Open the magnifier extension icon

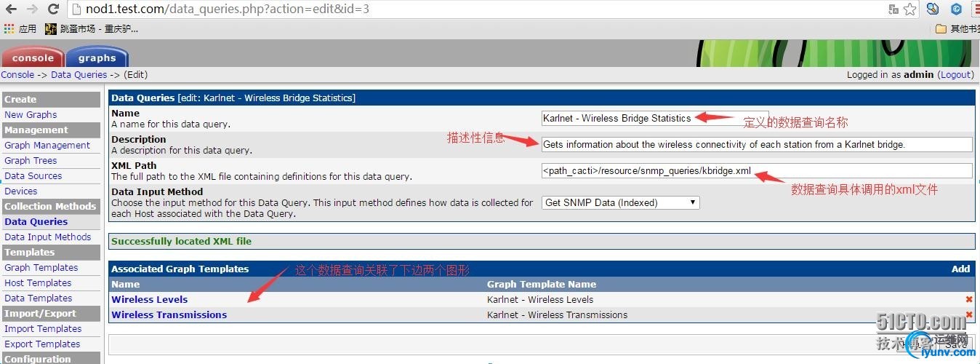point(933,9)
